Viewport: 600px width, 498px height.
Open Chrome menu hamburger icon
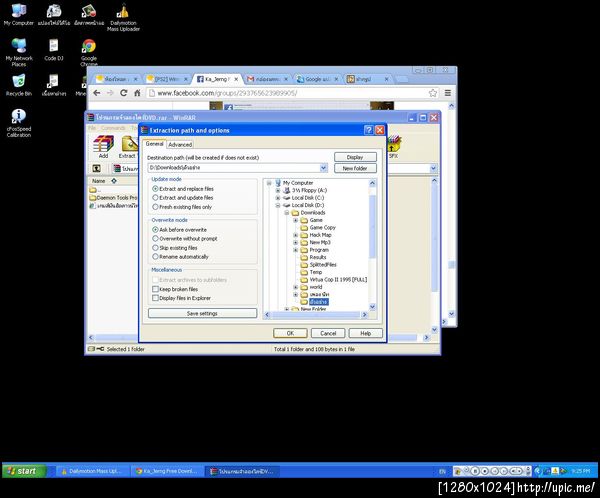click(448, 93)
